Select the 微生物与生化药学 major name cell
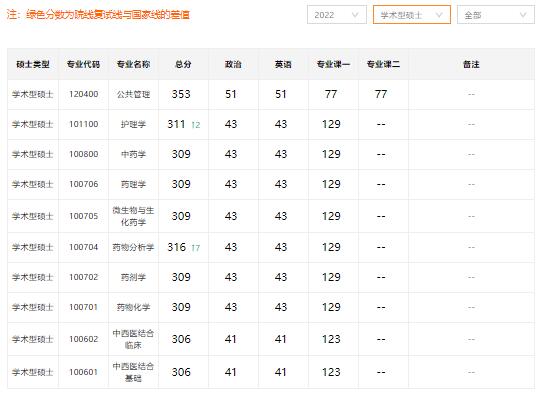 tap(134, 216)
